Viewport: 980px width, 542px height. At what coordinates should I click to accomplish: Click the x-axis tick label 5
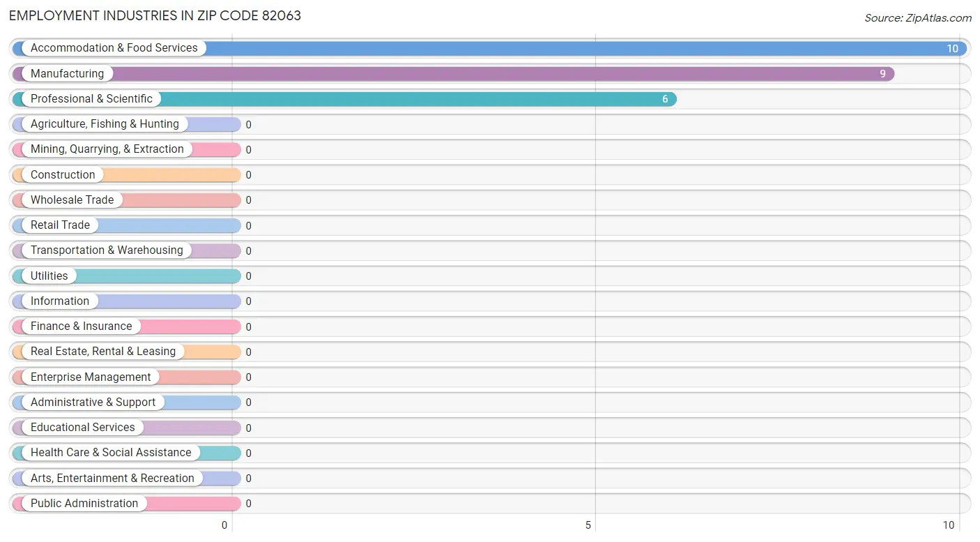point(588,525)
